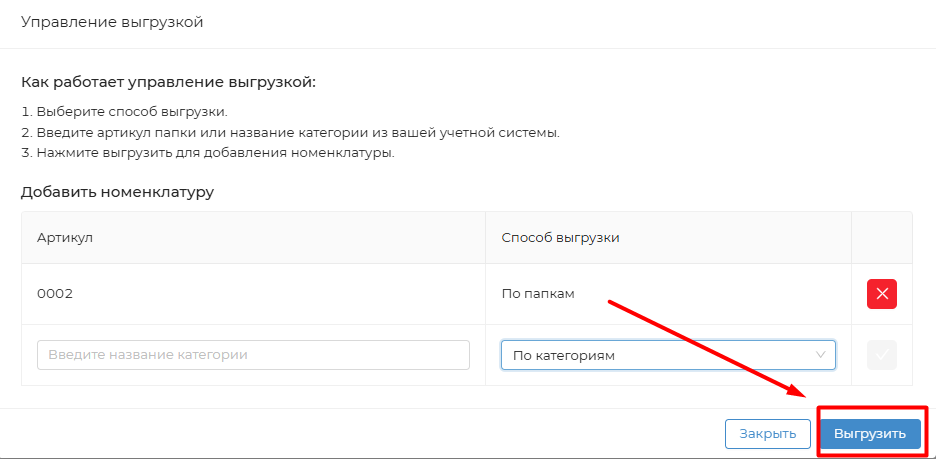Image resolution: width=936 pixels, height=459 pixels.
Task: Select the 0002 article cell
Action: [x=55, y=294]
